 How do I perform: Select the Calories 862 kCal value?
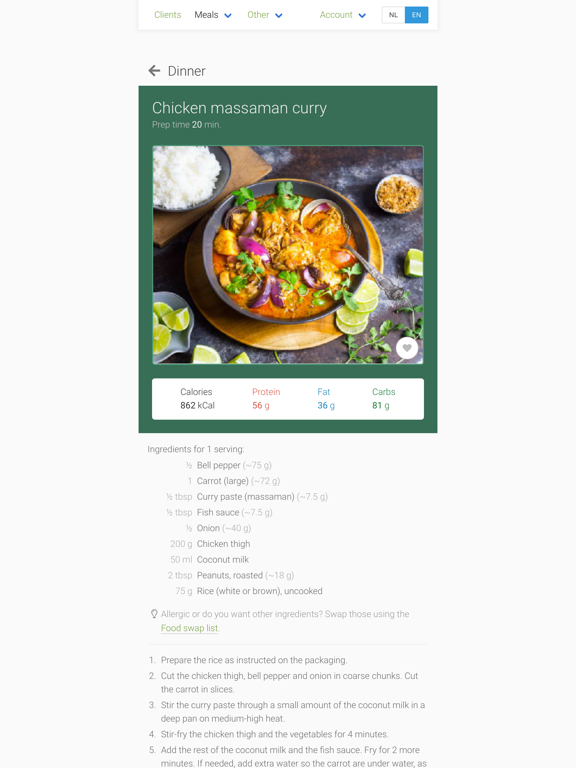coord(197,406)
